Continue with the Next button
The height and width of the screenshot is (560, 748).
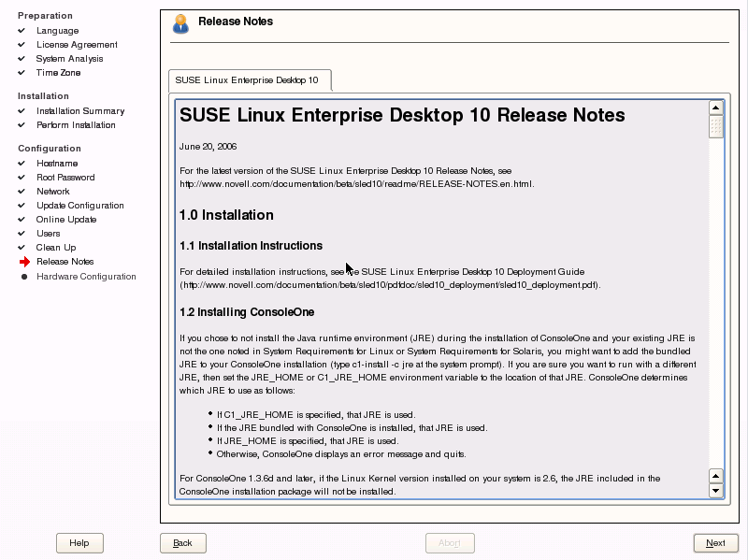pos(716,543)
